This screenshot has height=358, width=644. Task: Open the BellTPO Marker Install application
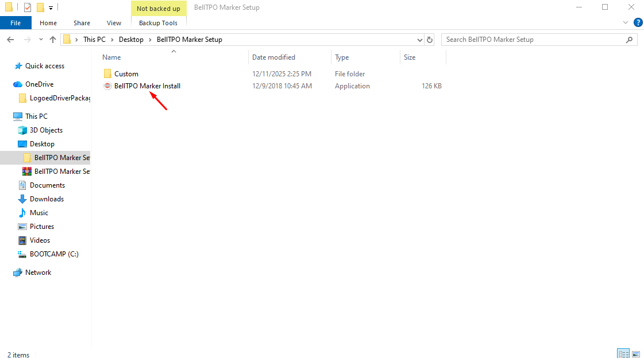(146, 86)
